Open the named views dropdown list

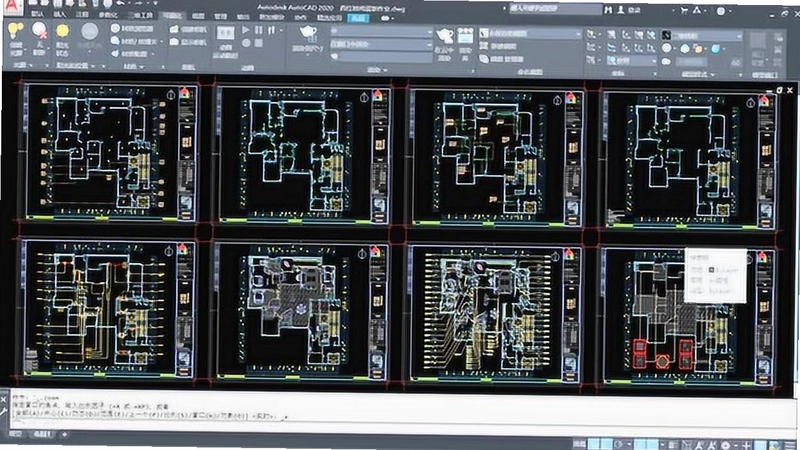pyautogui.click(x=531, y=34)
